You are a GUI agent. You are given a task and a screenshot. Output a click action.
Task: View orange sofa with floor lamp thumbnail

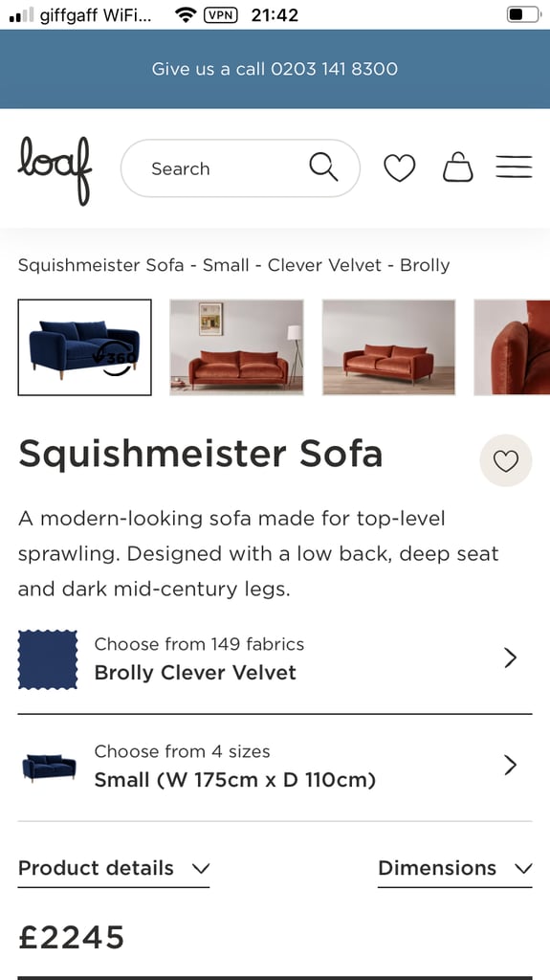(x=237, y=347)
